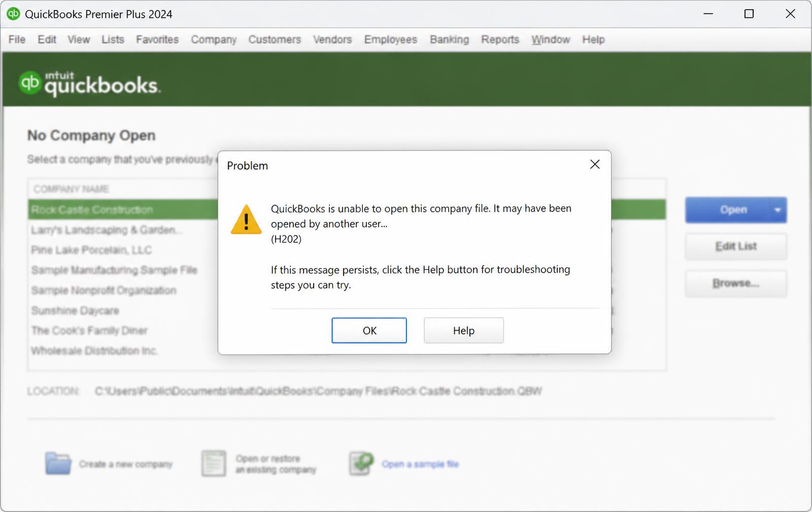This screenshot has width=812, height=512.
Task: Open the File menu
Action: point(17,40)
